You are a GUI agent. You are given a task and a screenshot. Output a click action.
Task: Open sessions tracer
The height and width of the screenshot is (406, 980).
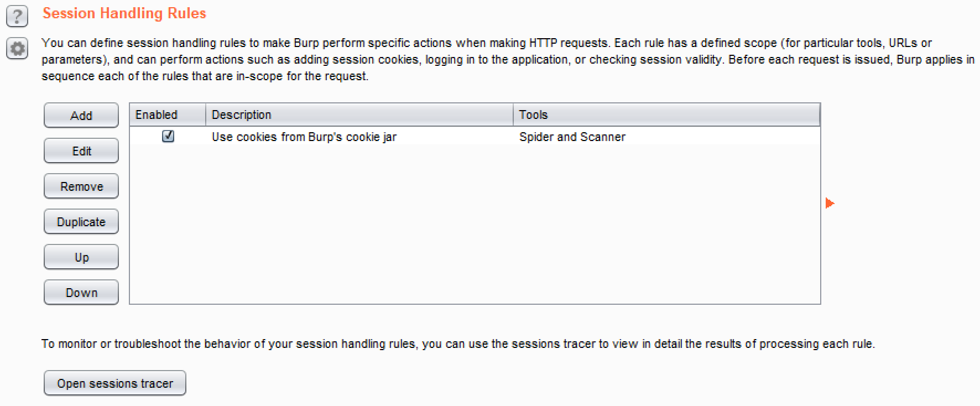tap(115, 383)
